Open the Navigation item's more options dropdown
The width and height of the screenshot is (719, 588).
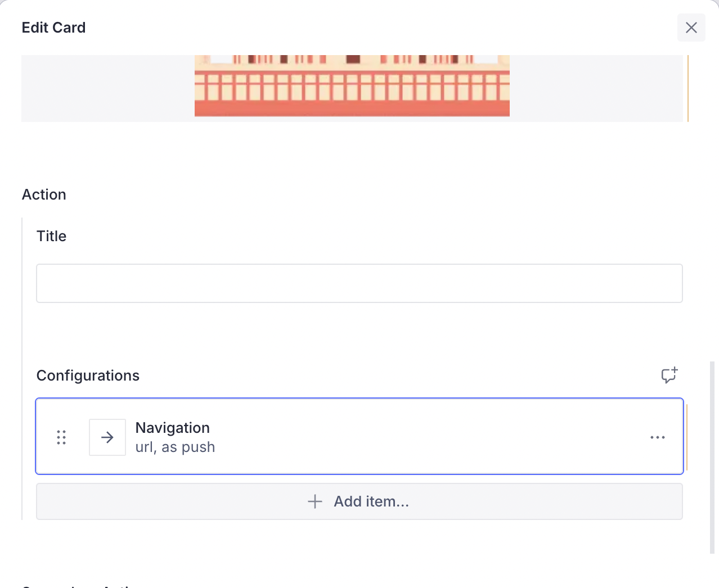tap(657, 437)
